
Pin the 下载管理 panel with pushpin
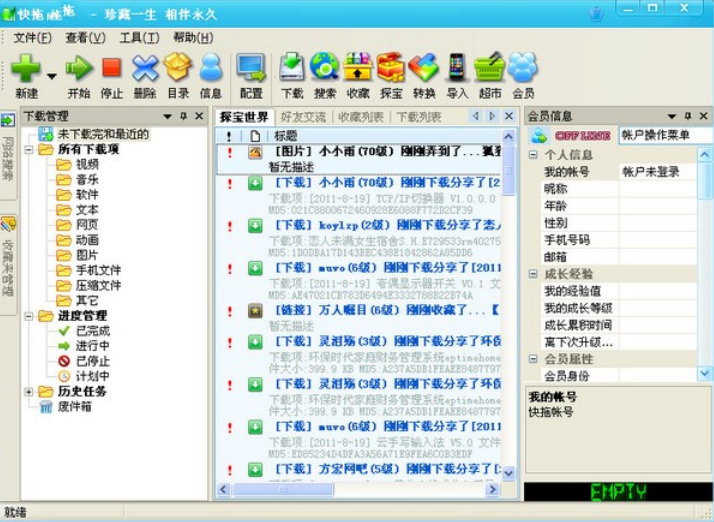click(x=184, y=117)
